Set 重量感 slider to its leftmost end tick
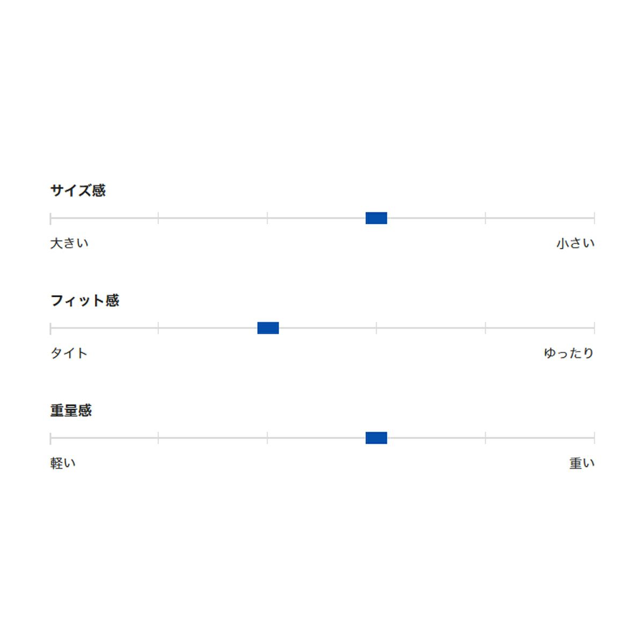The width and height of the screenshot is (644, 644). tap(50, 438)
